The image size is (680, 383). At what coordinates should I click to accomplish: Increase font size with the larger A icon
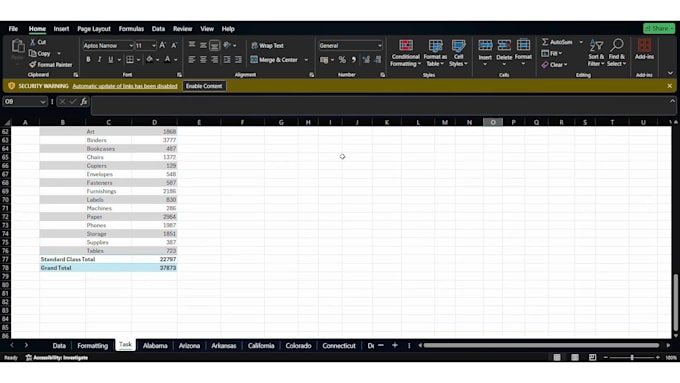click(x=163, y=45)
